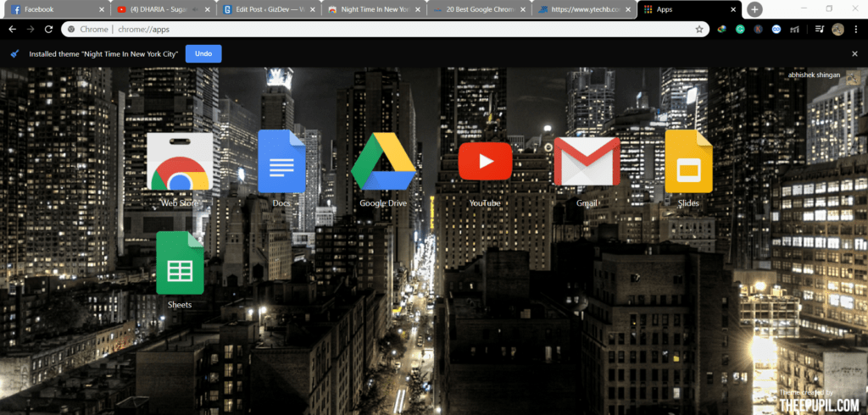Open the Google Drive app
The width and height of the screenshot is (868, 415).
(x=383, y=161)
